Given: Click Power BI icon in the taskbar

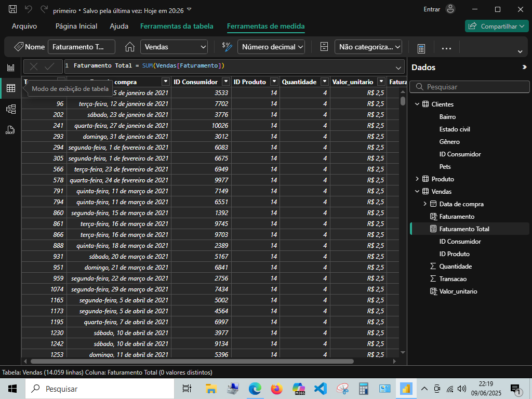Looking at the screenshot, I should [x=406, y=389].
